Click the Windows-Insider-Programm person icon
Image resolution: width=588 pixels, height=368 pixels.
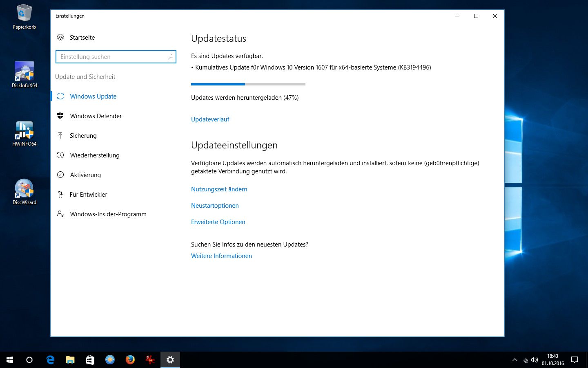click(x=60, y=214)
